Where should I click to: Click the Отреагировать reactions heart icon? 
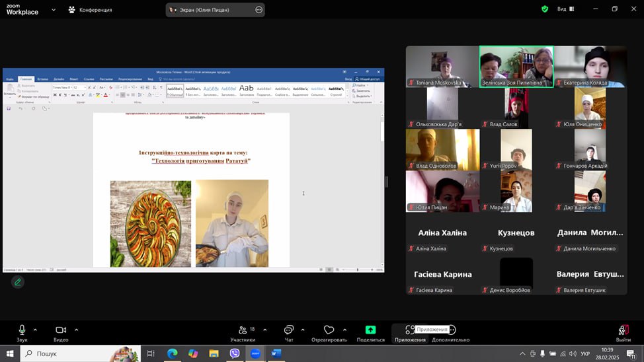(329, 330)
